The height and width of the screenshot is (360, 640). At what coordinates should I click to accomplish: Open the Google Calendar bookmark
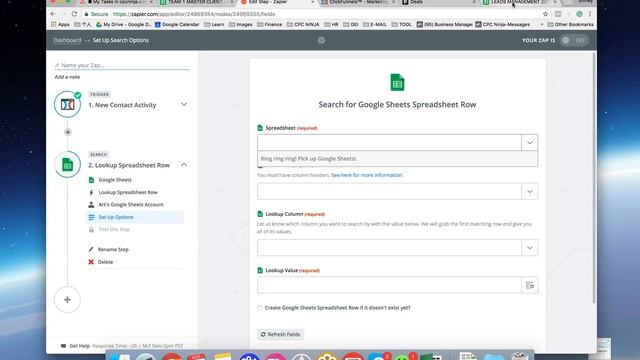click(x=177, y=24)
